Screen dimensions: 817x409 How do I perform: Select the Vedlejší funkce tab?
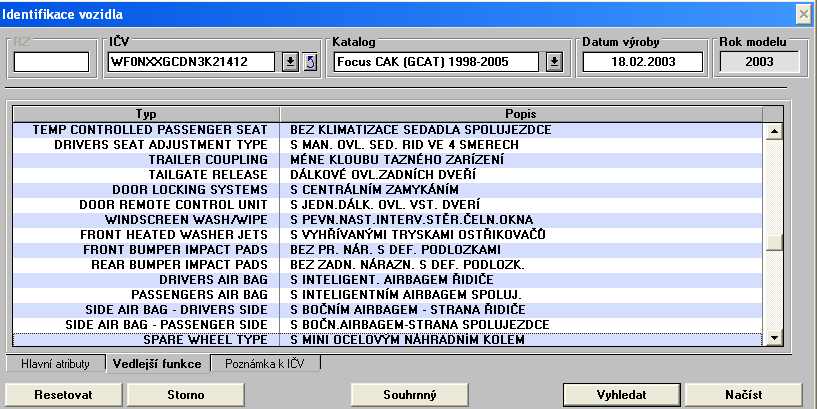tap(157, 364)
